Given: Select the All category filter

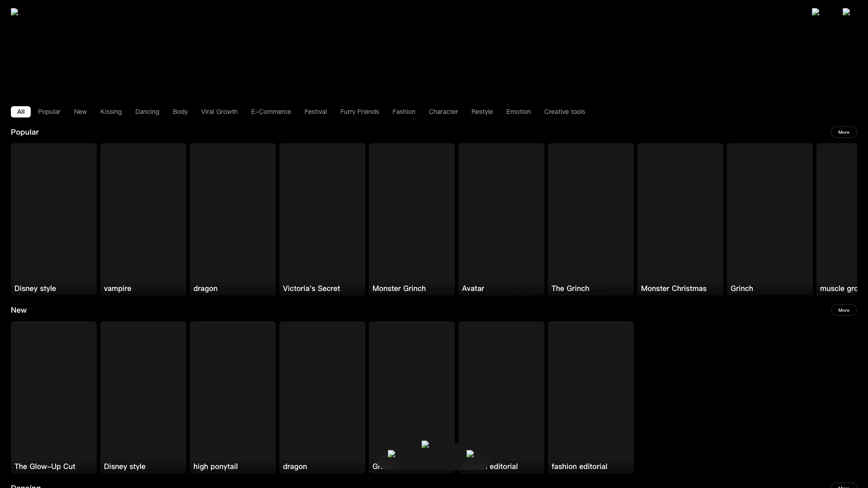Looking at the screenshot, I should click(x=21, y=112).
